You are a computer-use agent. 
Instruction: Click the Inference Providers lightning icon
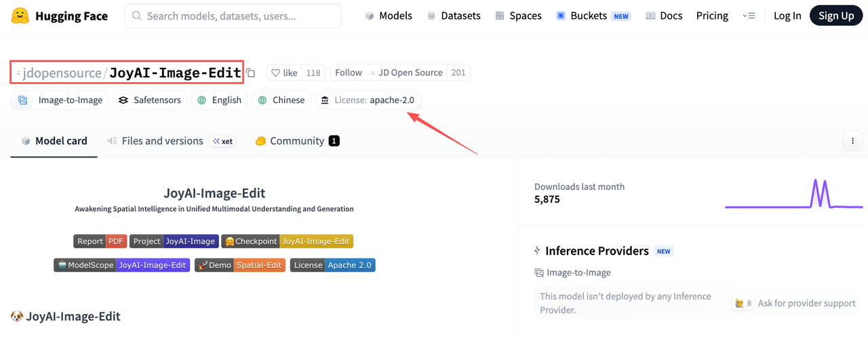tap(538, 251)
